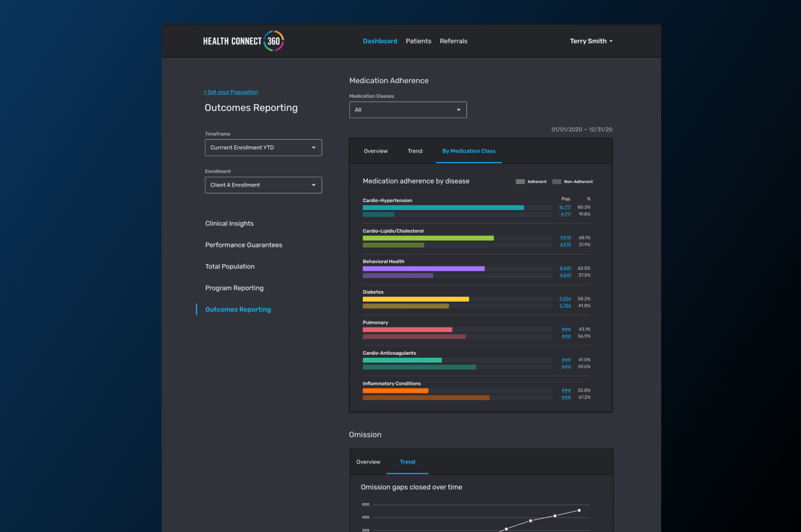Screen dimensions: 801x532
Task: Open the 3,256 Diabetes population link
Action: click(x=565, y=299)
